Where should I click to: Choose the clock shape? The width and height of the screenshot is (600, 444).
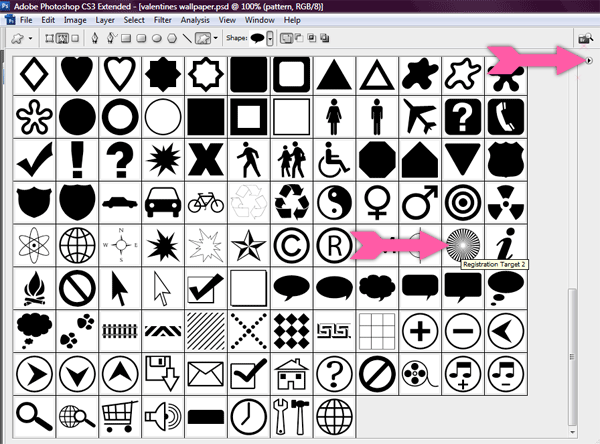[248, 417]
